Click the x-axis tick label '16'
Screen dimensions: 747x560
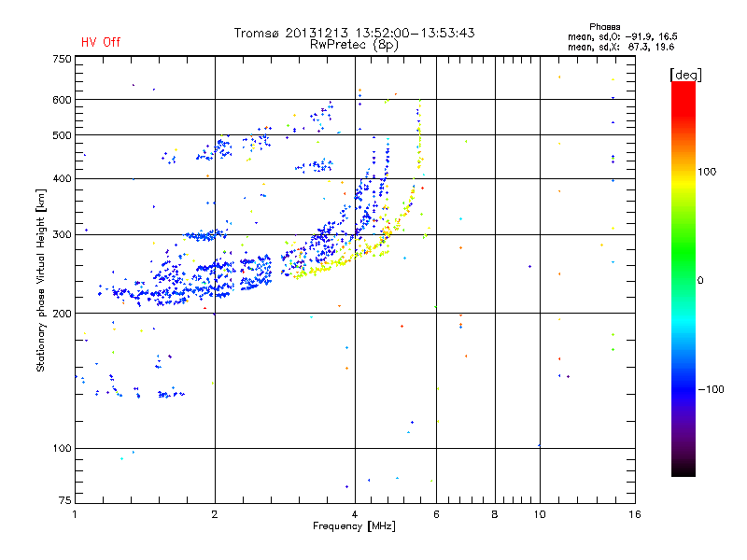(x=635, y=514)
